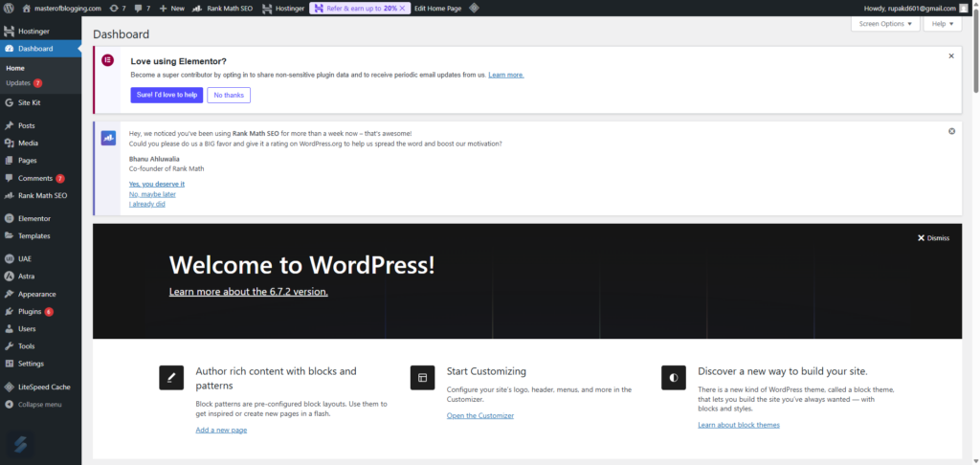Select the Dashboard menu item

(x=40, y=48)
